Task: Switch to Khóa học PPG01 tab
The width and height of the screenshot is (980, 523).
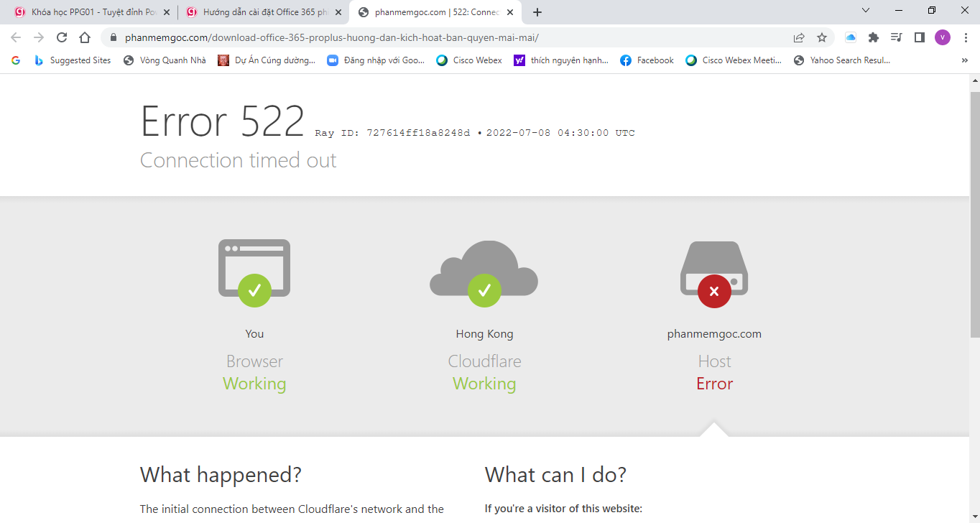Action: pyautogui.click(x=90, y=12)
